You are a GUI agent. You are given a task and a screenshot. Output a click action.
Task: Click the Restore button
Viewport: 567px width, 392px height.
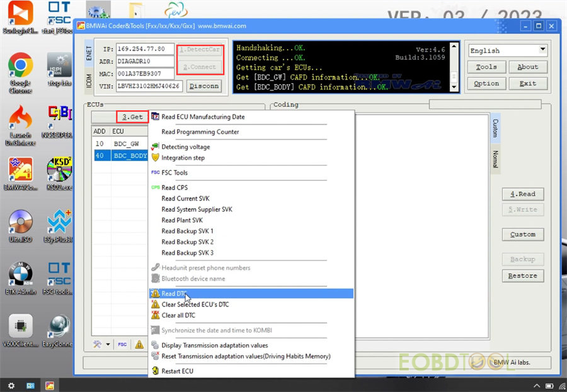click(x=523, y=276)
